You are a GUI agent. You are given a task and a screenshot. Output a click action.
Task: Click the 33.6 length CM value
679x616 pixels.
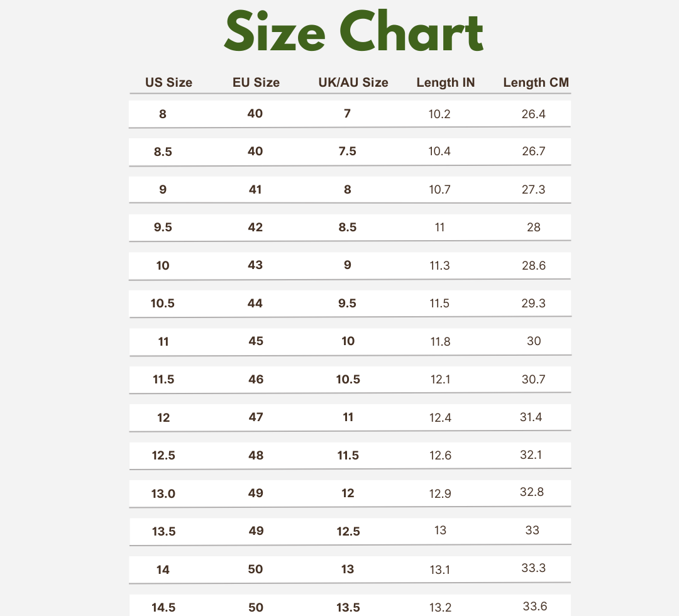click(x=534, y=606)
